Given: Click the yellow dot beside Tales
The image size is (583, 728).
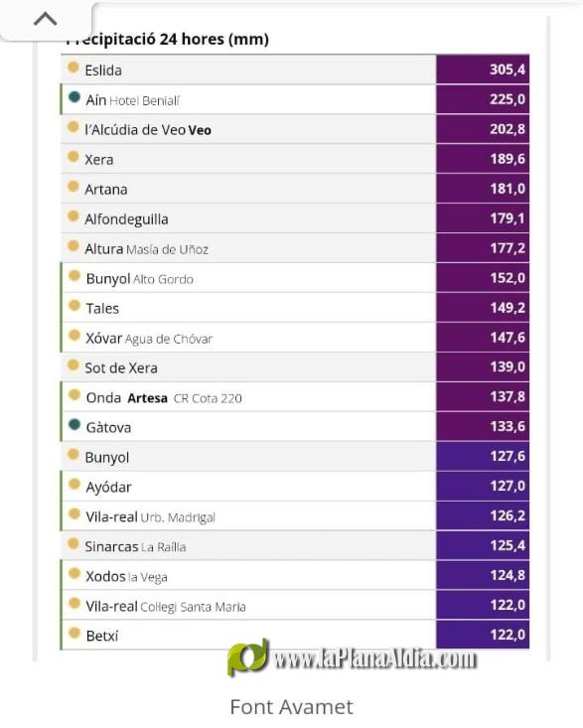Looking at the screenshot, I should click(74, 305).
